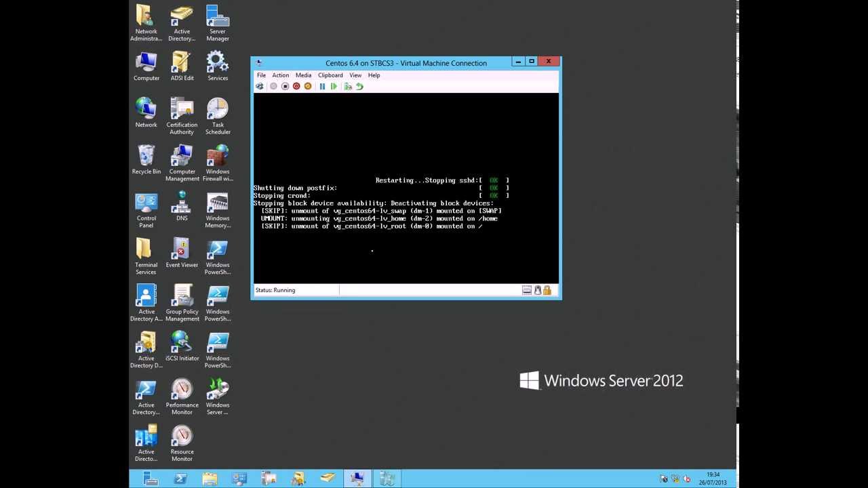Select the DNS shortcut
Viewport: 868px width, 488px height.
click(182, 206)
